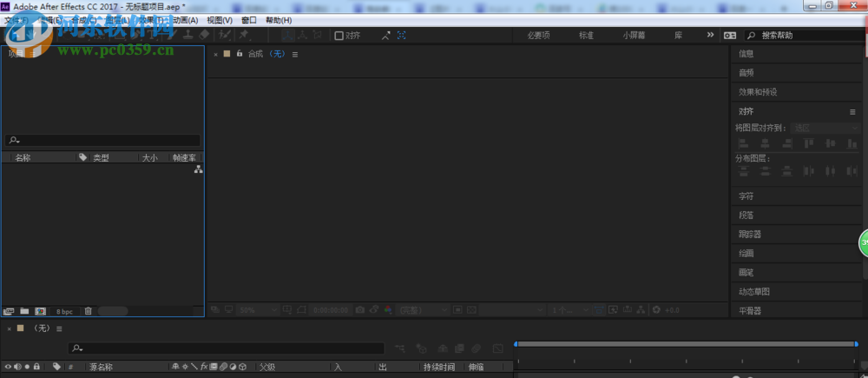868x378 pixels.
Task: Open the 完整 resolution dropdown
Action: pyautogui.click(x=423, y=310)
